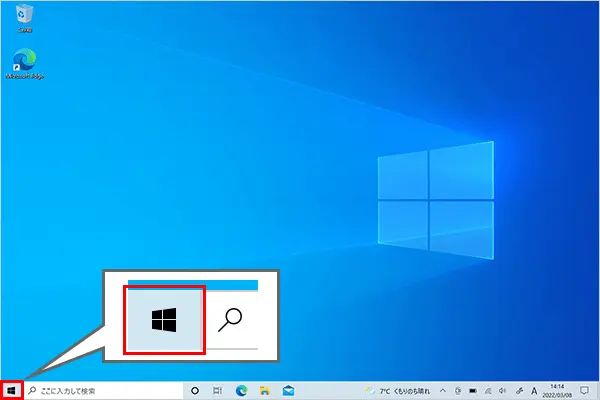
Task: Click the pen icon in the system tray
Action: tap(519, 391)
